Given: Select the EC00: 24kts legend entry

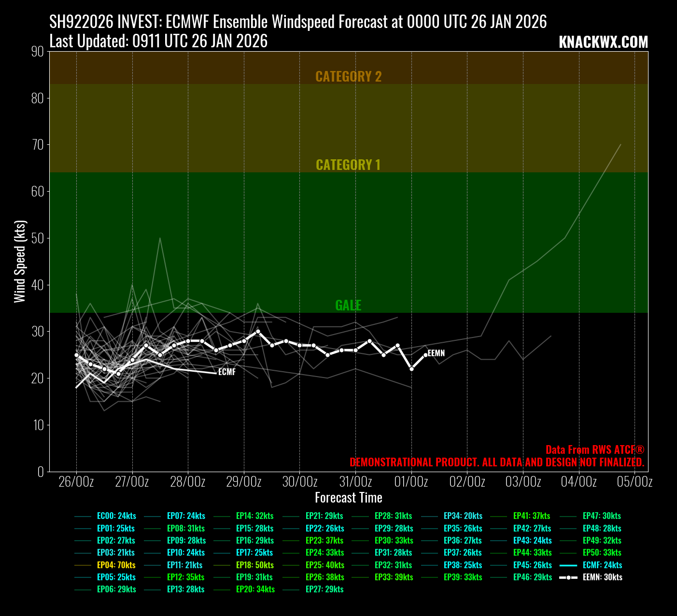Looking at the screenshot, I should (x=116, y=516).
